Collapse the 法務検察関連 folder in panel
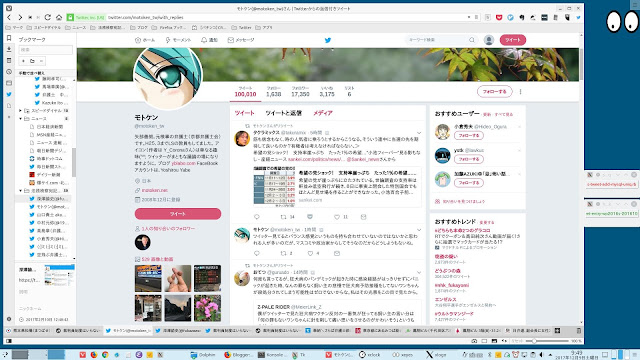The image size is (640, 360). tap(20, 191)
